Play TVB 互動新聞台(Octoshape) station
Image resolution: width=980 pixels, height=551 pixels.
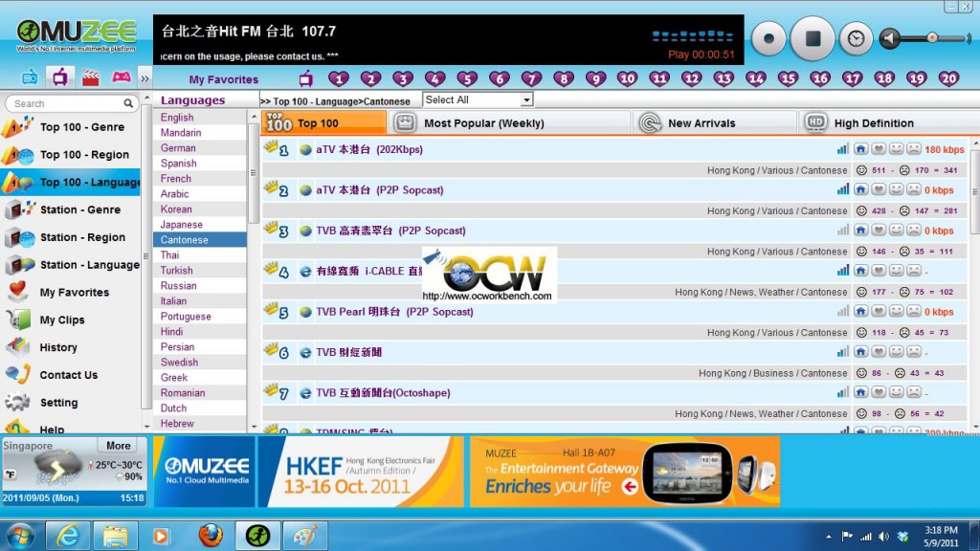(383, 393)
